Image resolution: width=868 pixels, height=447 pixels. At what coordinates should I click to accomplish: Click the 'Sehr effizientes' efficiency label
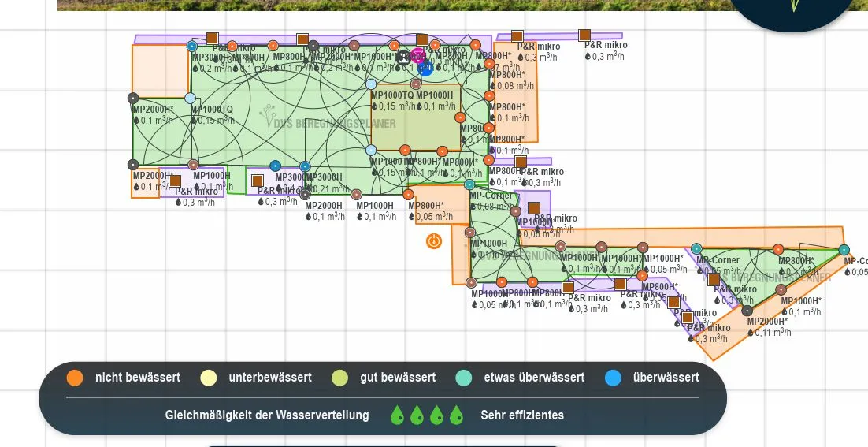click(x=521, y=415)
